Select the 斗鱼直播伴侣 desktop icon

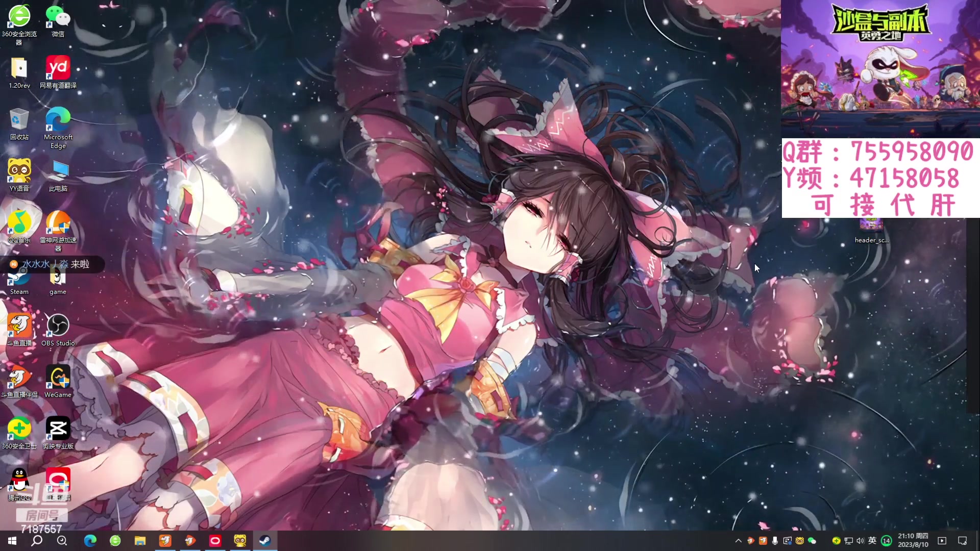(19, 382)
